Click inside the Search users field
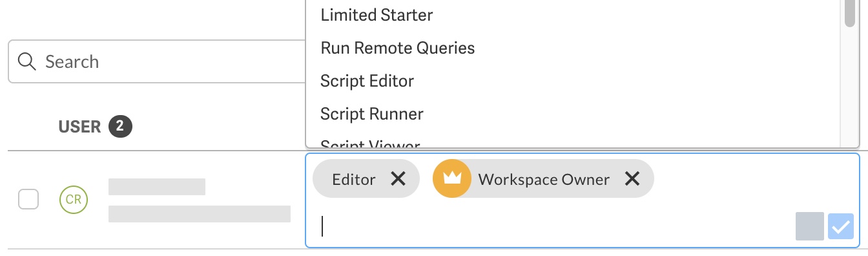 [x=157, y=61]
